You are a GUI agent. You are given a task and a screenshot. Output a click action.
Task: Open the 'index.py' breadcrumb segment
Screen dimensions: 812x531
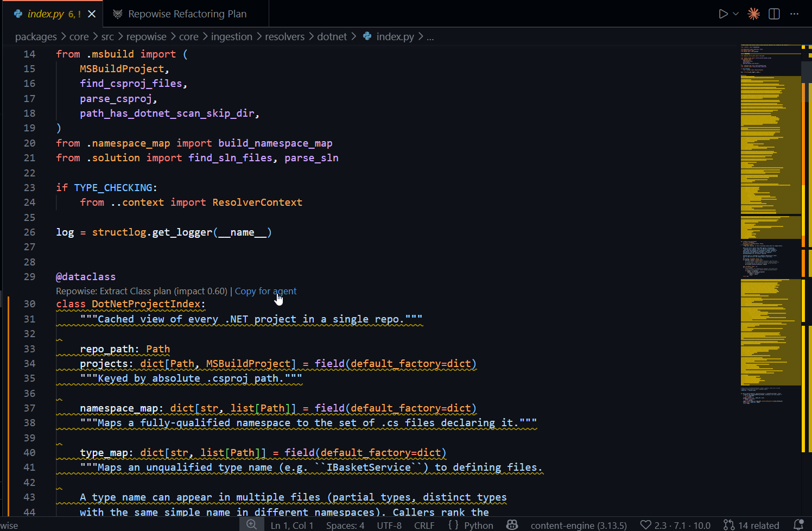395,36
